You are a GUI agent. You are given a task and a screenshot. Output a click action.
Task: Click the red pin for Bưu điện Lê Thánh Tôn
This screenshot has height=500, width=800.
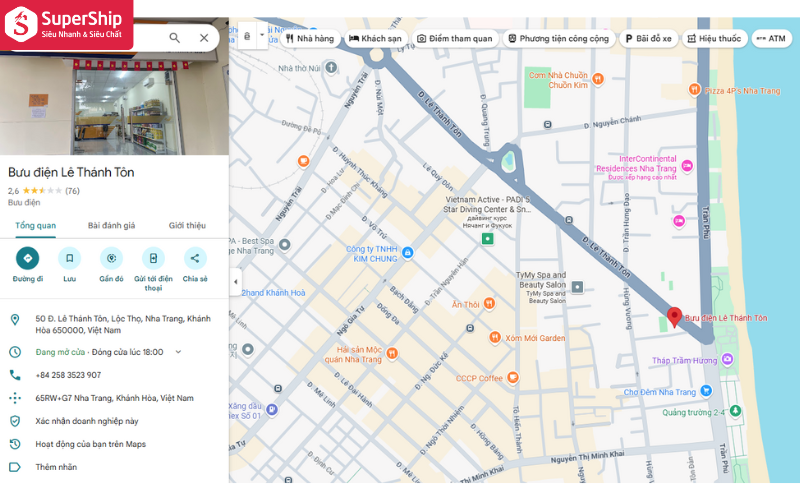674,316
